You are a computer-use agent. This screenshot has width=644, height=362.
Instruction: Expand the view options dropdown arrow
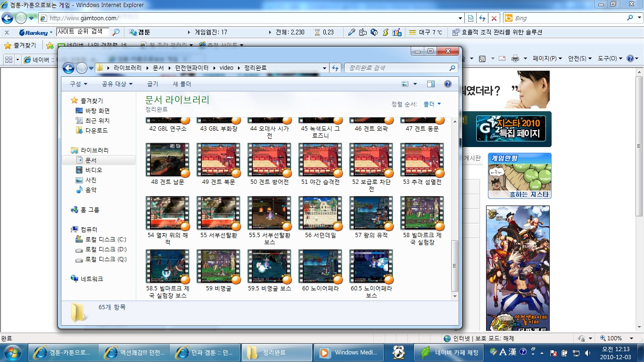pyautogui.click(x=415, y=84)
